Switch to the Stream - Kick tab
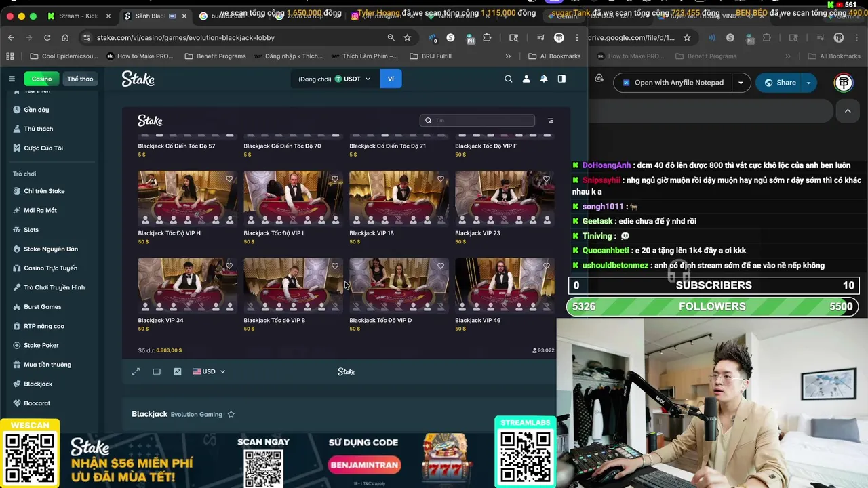The height and width of the screenshot is (488, 868). (78, 16)
